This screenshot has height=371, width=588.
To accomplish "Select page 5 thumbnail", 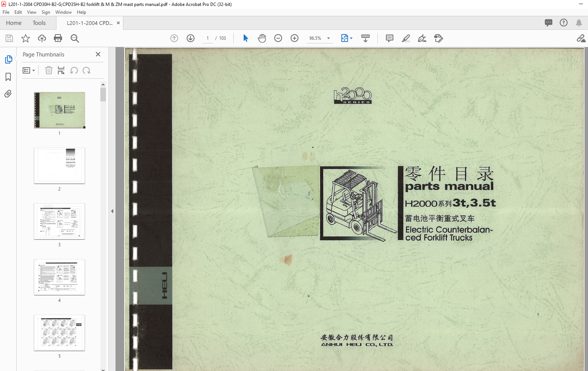I will 59,333.
